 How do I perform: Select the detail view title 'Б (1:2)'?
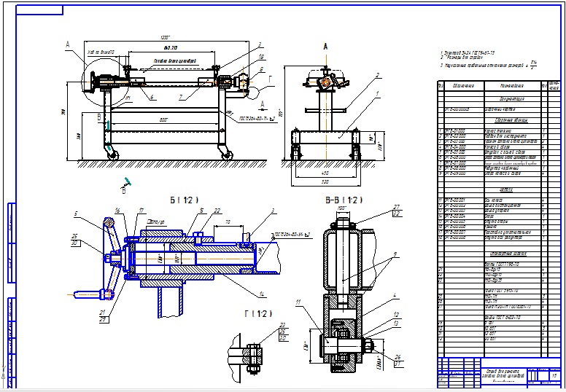click(x=184, y=200)
